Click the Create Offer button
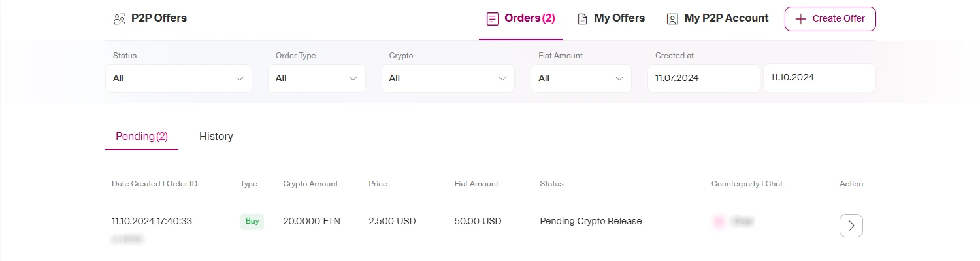 click(830, 19)
